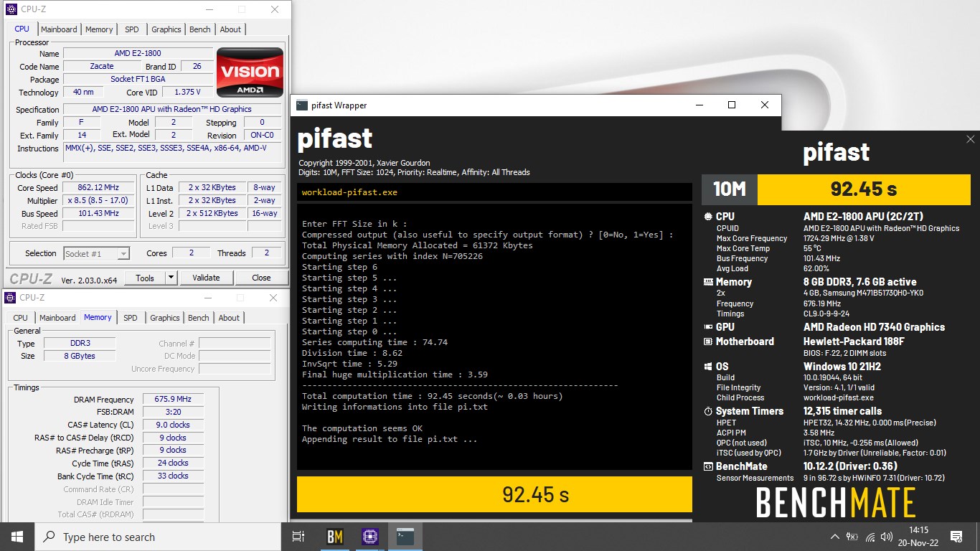Minimize the pifast Wrapper window
This screenshot has height=551, width=980.
[699, 105]
